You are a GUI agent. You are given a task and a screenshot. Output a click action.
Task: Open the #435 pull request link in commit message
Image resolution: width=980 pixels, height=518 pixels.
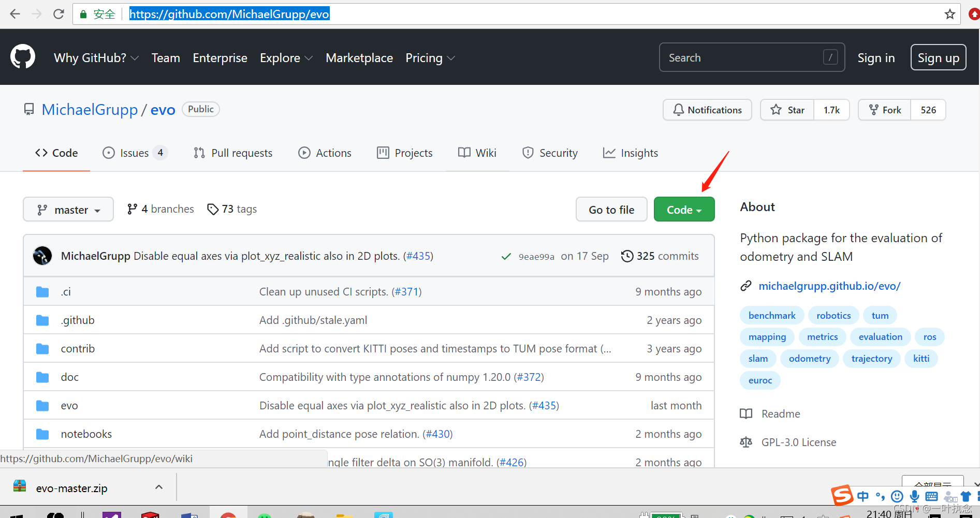[x=418, y=256]
